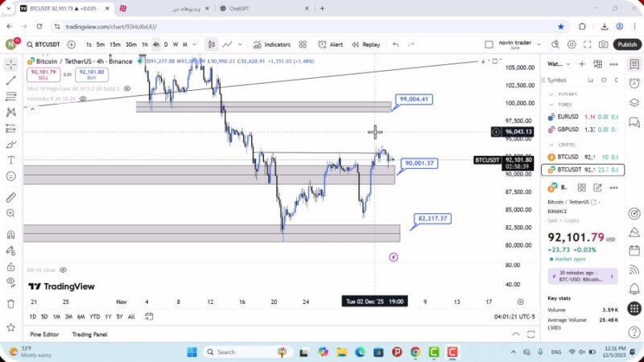Open the Pine Editor tab
The height and width of the screenshot is (362, 644).
tap(46, 335)
